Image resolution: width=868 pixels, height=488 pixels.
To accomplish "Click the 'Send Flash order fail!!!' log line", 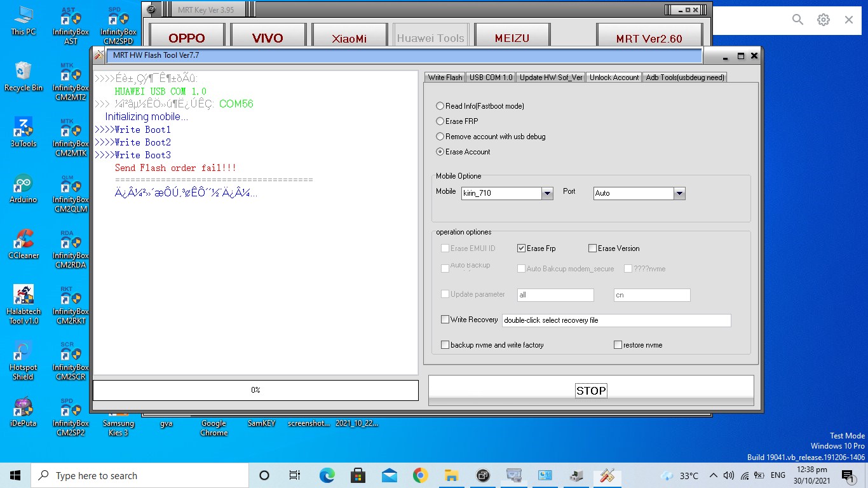I will (175, 168).
